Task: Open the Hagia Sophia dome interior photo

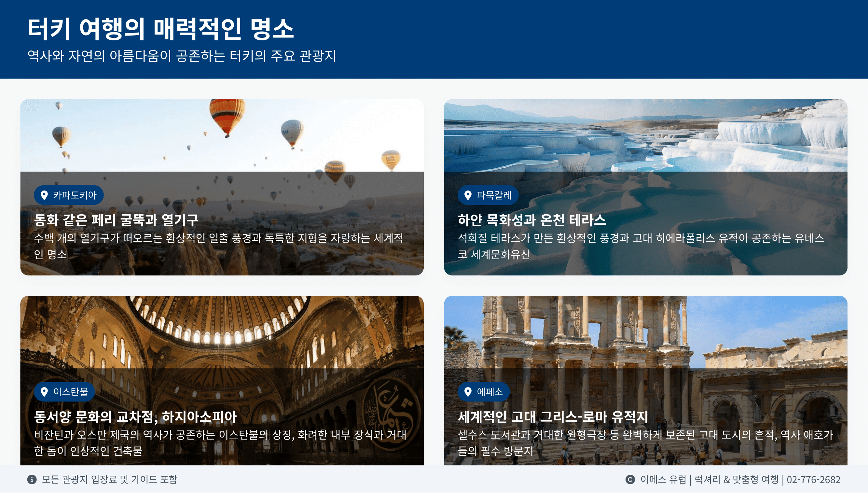Action: tap(222, 332)
